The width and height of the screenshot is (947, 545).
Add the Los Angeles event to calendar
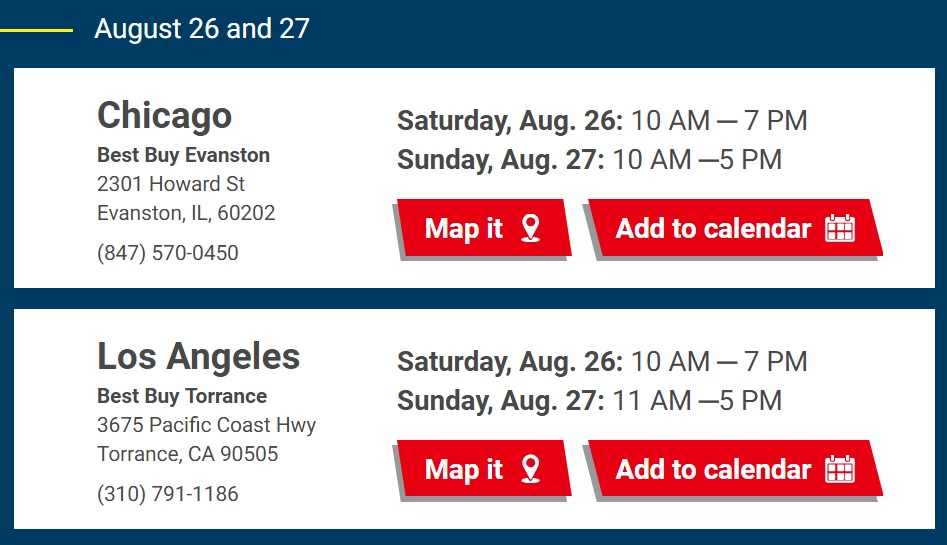tap(736, 469)
